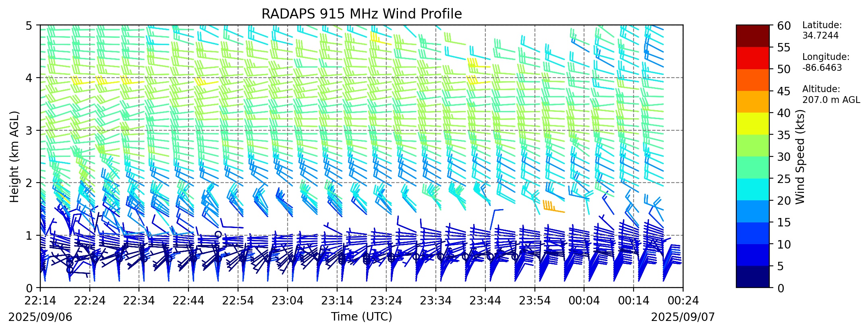Click the lime green 30-35 kts color band
Viewport: 868px width, 331px height.
752,145
